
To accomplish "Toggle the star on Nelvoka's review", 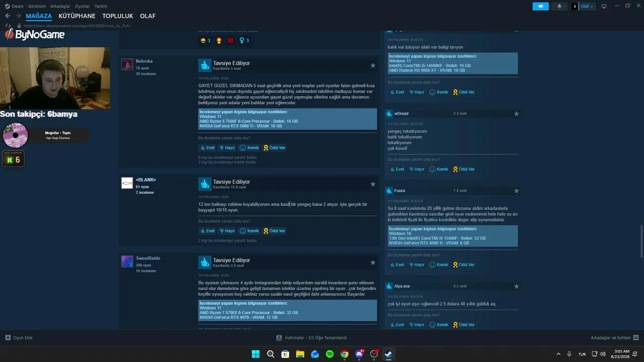I will pyautogui.click(x=373, y=65).
